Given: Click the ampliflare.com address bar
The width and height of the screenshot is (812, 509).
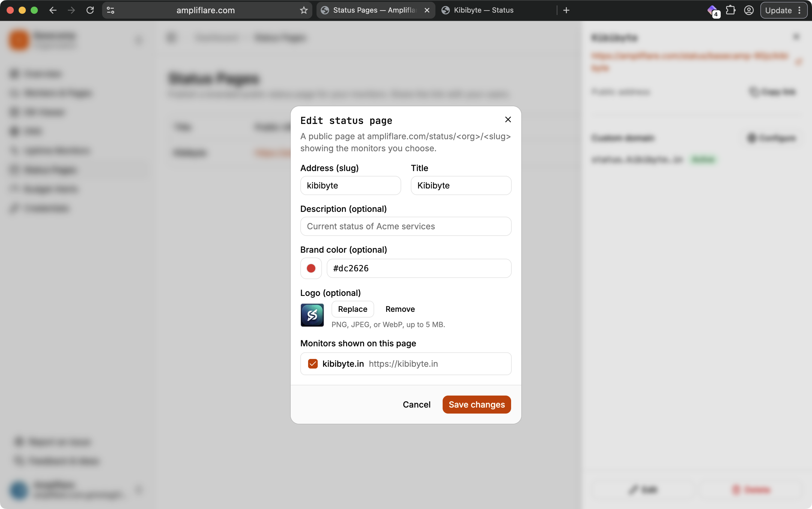Looking at the screenshot, I should pos(205,10).
